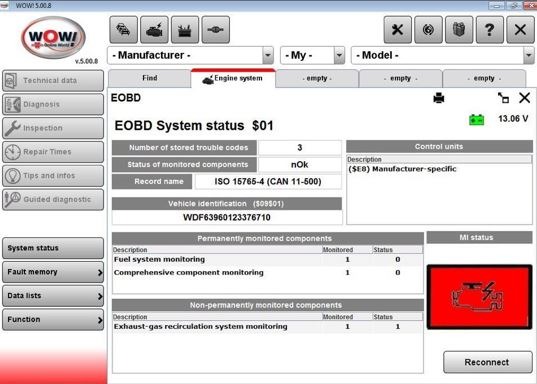This screenshot has height=384, width=537.
Task: Click the System status button
Action: coord(53,248)
